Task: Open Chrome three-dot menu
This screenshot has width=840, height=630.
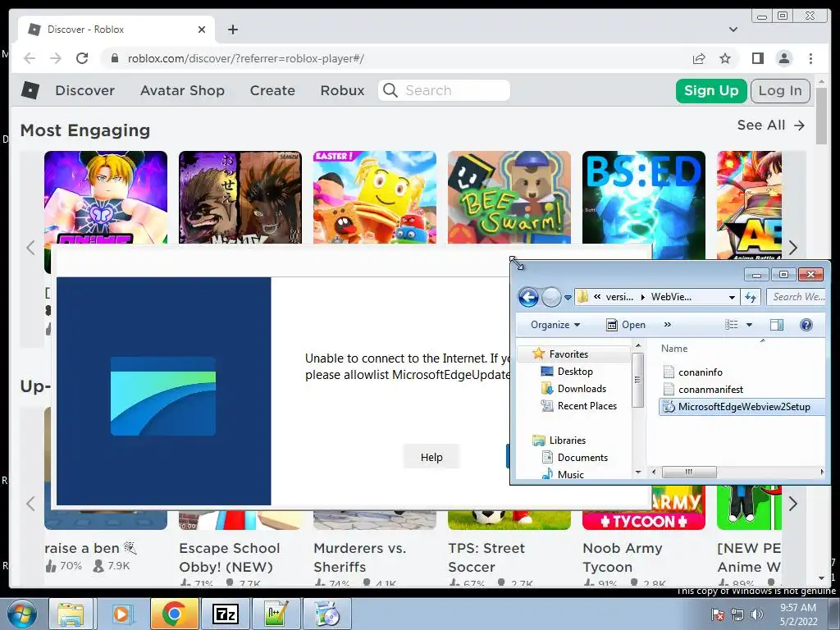Action: point(810,58)
